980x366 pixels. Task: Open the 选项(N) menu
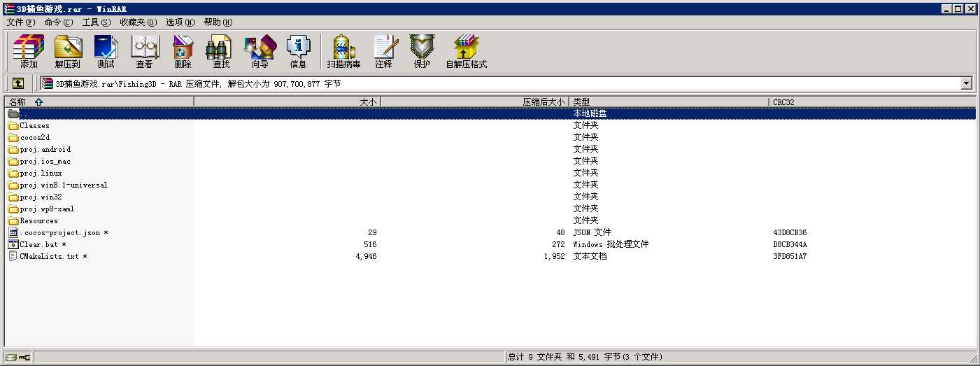[180, 22]
